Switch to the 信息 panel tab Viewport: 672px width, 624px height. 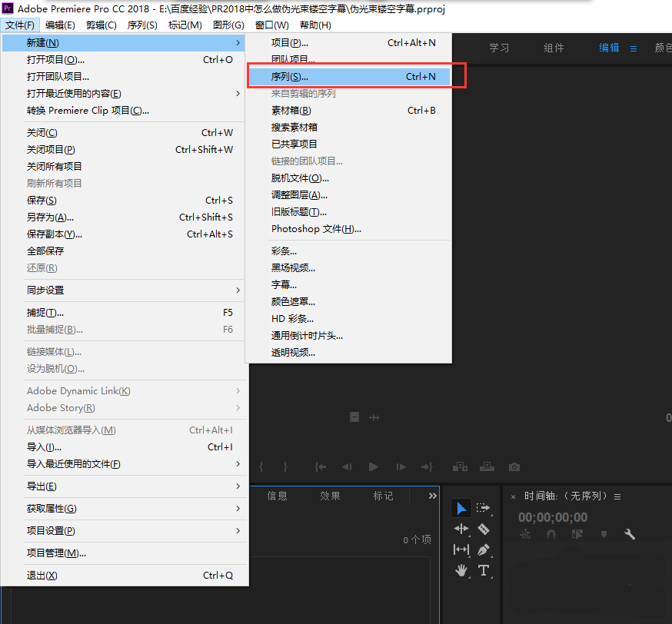click(278, 496)
